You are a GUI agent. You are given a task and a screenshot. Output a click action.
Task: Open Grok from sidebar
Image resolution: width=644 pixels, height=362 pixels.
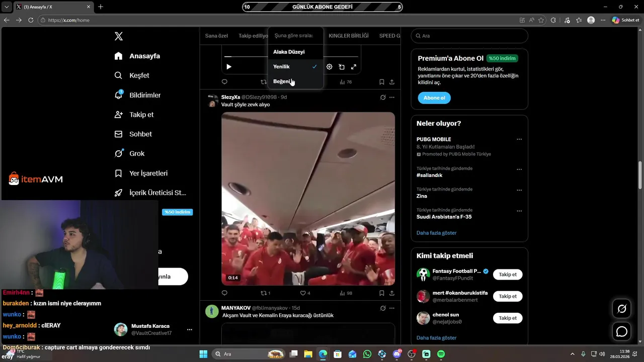click(x=130, y=154)
